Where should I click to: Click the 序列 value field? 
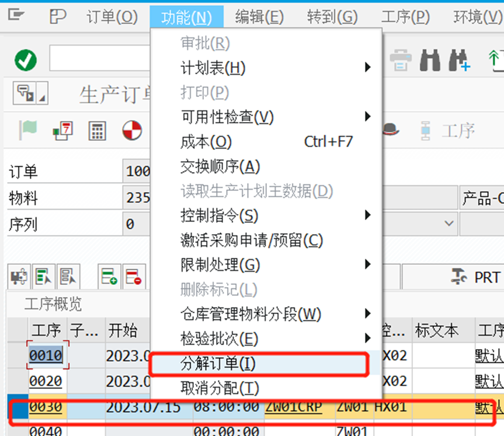pos(137,224)
